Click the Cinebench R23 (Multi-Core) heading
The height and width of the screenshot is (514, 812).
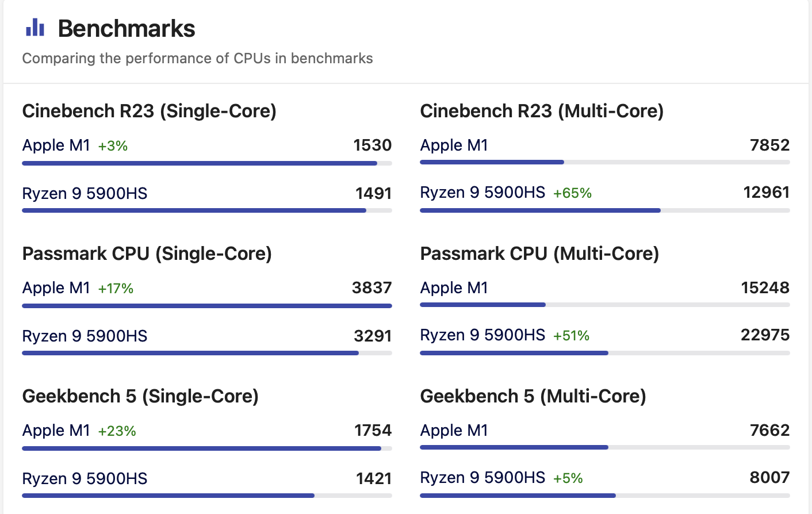click(x=542, y=111)
